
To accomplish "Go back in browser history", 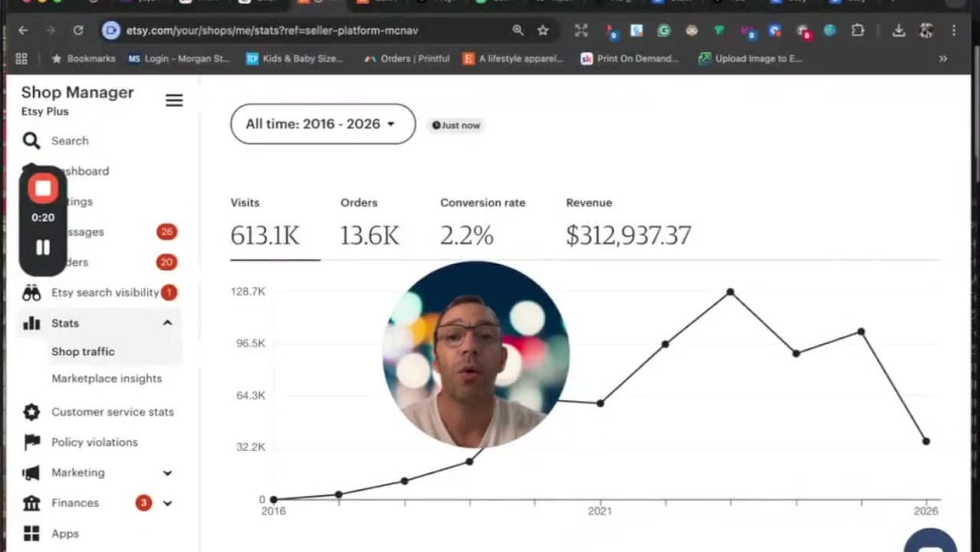I will click(x=24, y=30).
